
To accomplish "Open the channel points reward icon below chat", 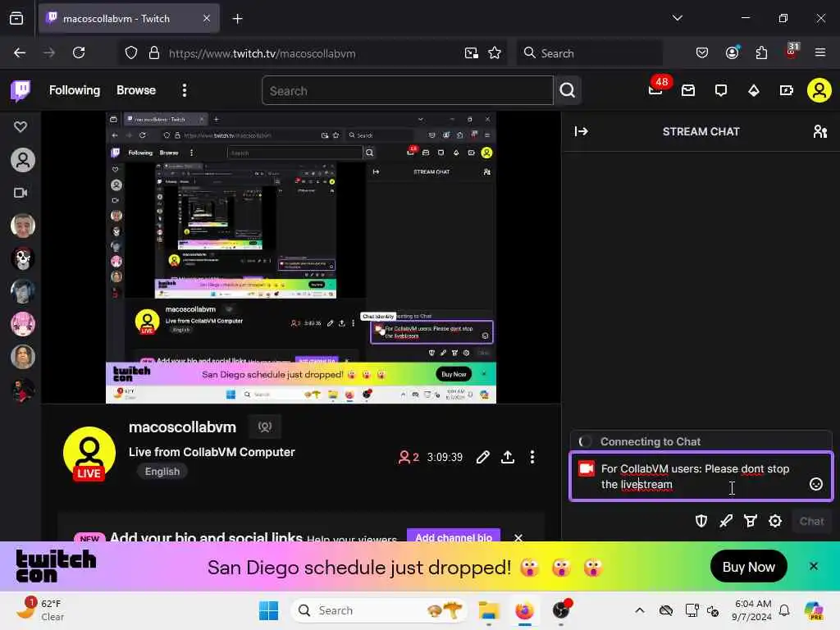I will (751, 521).
